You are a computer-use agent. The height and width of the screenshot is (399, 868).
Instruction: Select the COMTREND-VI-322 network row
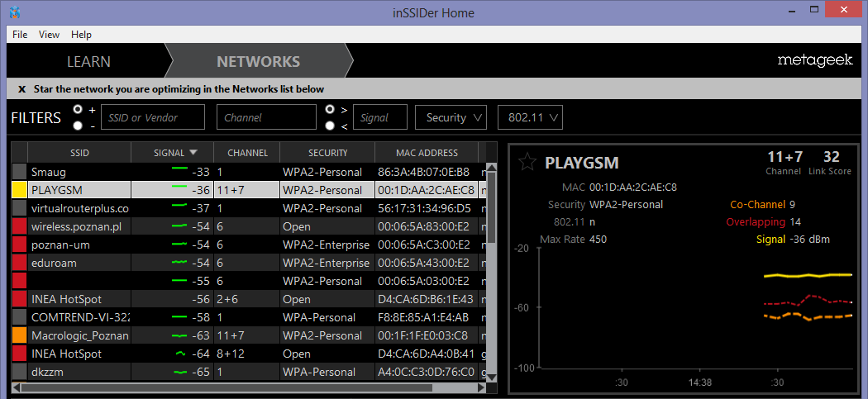click(249, 317)
